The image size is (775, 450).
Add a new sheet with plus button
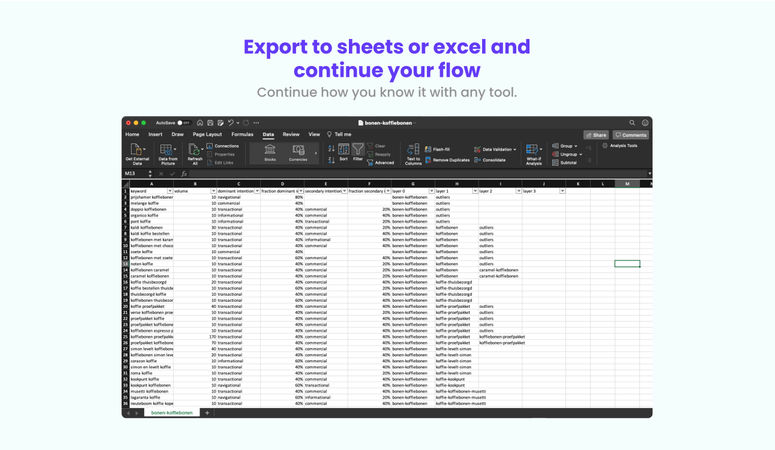(x=207, y=412)
